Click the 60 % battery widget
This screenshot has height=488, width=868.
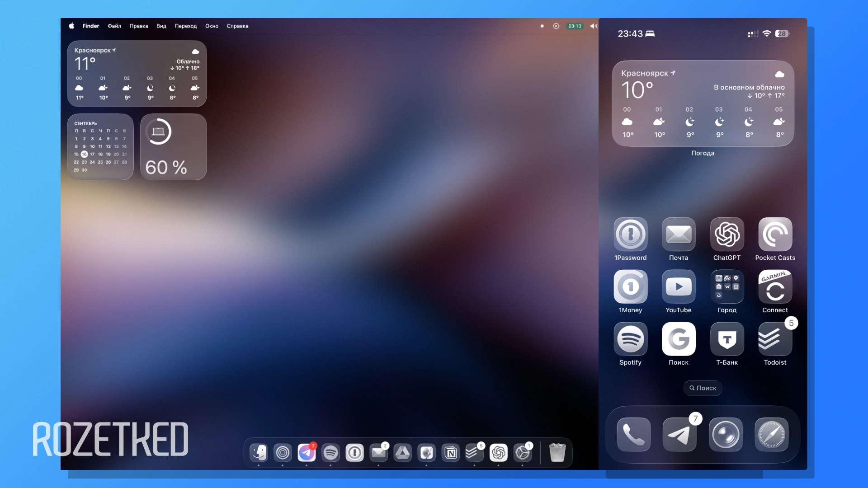(x=173, y=147)
